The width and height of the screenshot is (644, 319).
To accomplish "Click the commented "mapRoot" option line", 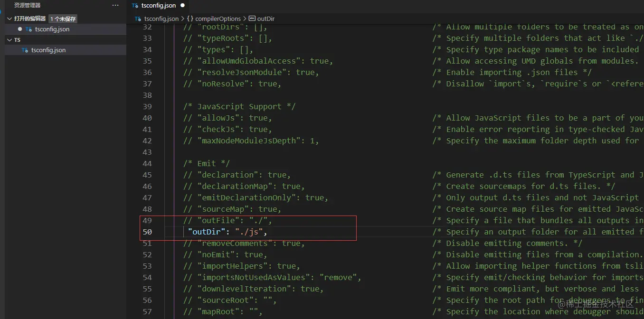I will (x=223, y=311).
